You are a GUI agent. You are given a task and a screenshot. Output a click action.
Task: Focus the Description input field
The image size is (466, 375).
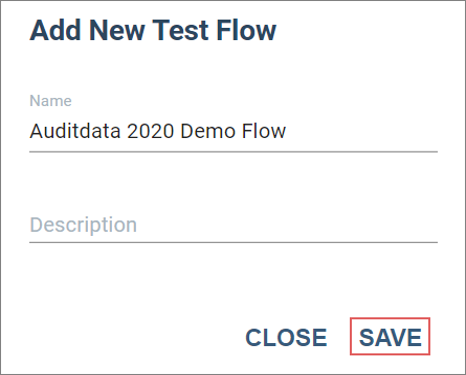233,224
